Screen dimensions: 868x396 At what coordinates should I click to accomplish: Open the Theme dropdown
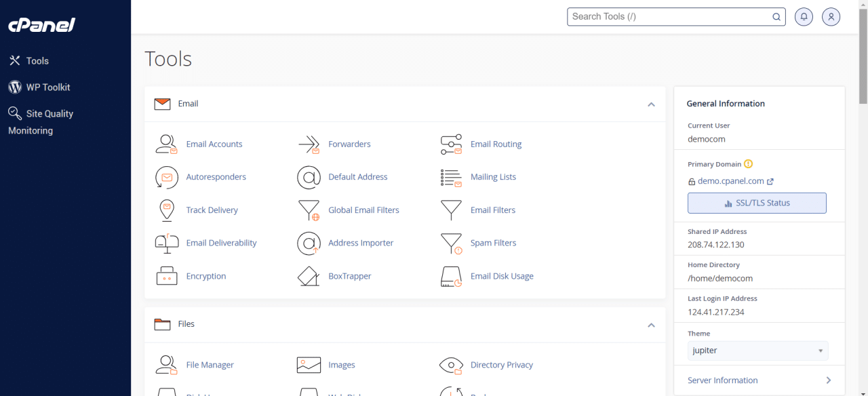coord(757,350)
